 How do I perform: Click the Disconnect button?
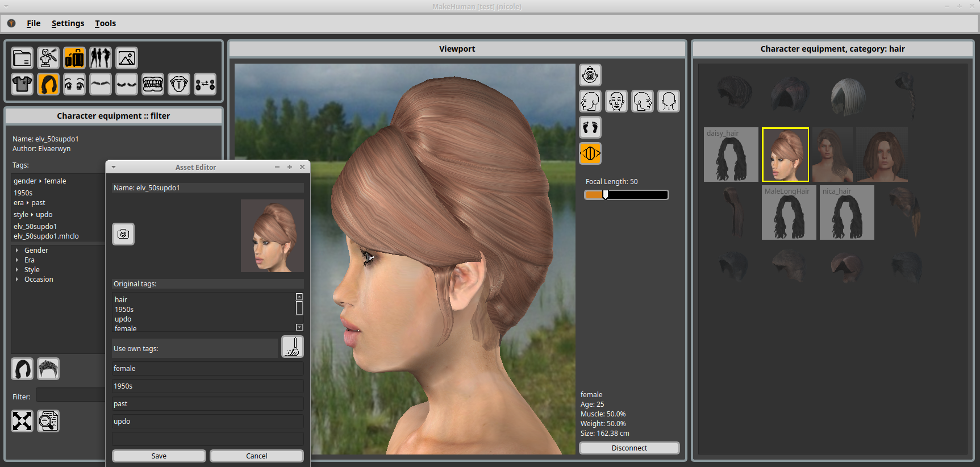[629, 448]
